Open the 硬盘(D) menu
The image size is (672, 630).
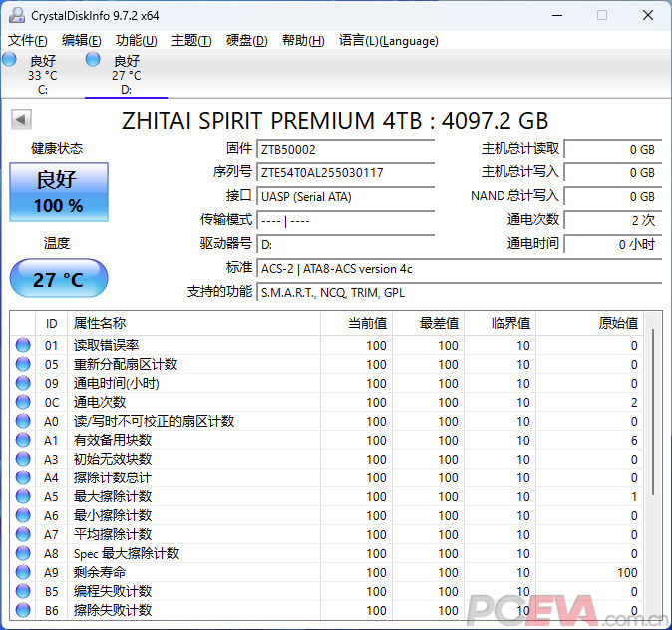point(246,41)
